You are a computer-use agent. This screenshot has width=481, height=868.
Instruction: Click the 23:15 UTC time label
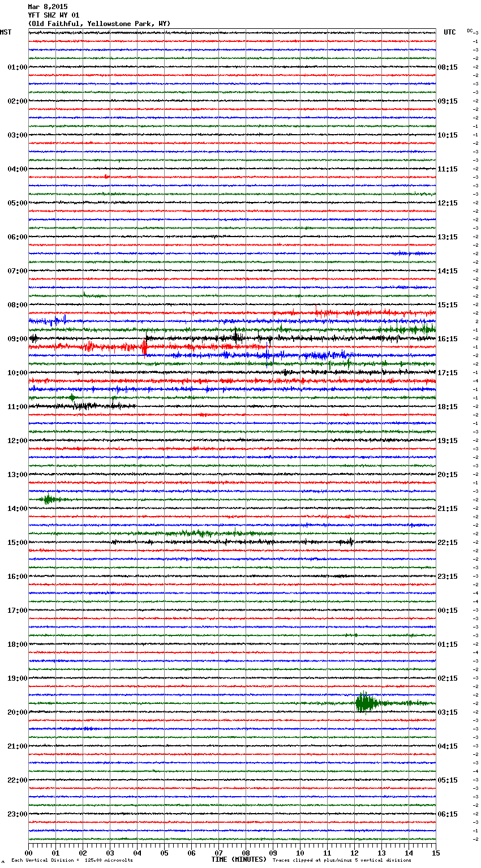(x=448, y=577)
